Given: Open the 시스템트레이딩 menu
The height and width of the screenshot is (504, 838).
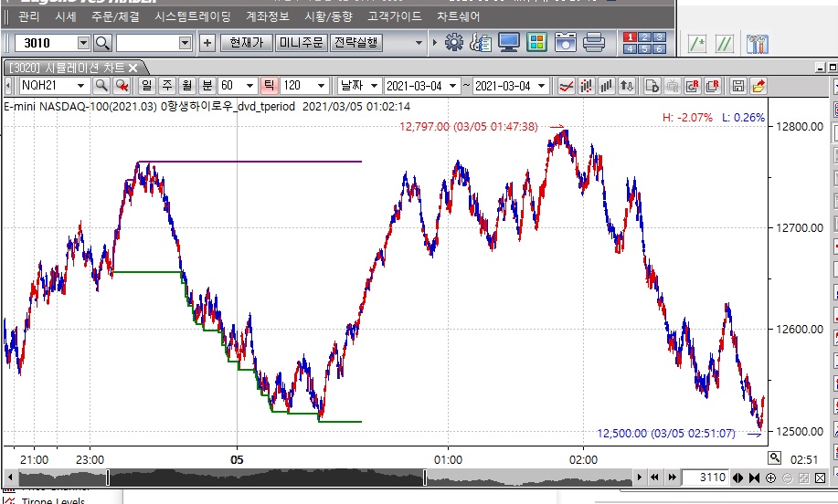Looking at the screenshot, I should [195, 16].
